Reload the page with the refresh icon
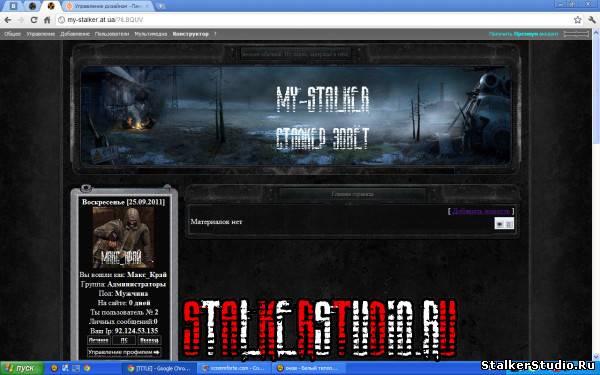600x375 pixels. [34, 20]
